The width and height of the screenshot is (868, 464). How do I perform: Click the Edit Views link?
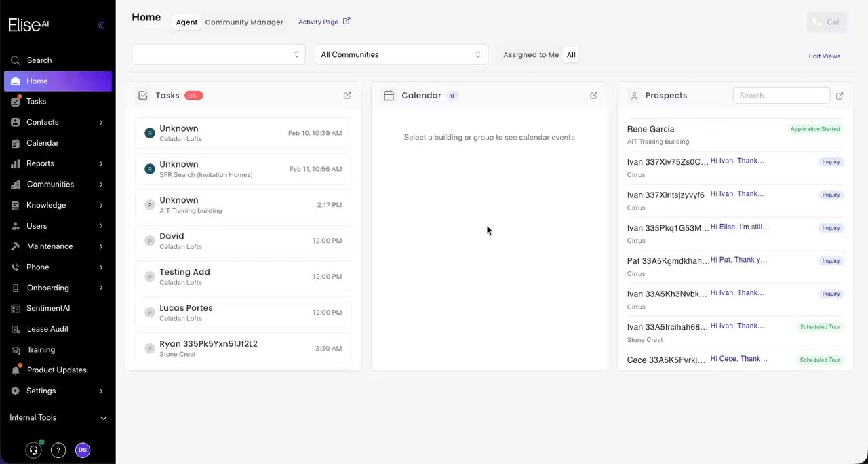pyautogui.click(x=824, y=56)
